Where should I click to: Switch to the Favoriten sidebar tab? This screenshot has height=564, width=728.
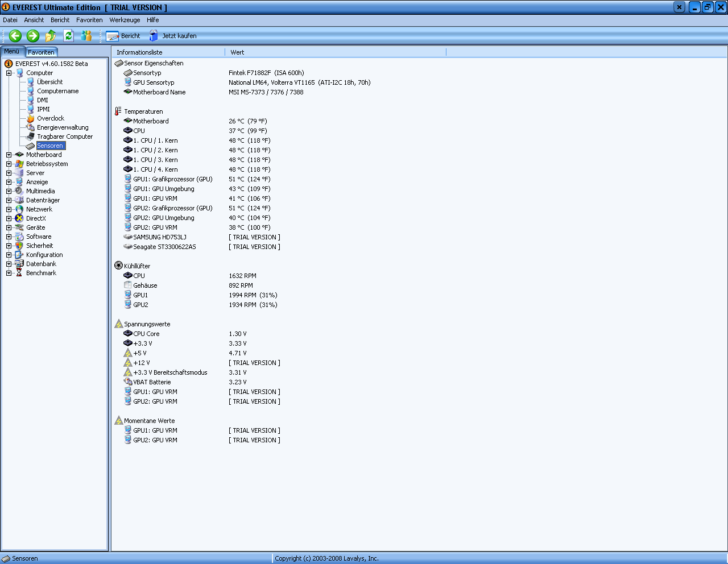[x=42, y=52]
